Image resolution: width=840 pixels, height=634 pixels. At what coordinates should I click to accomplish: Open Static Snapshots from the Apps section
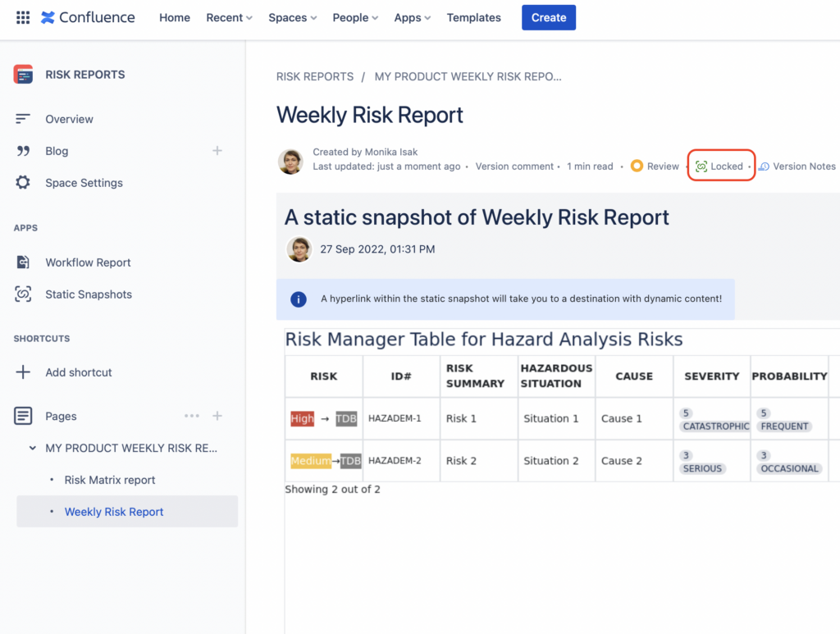point(21,294)
